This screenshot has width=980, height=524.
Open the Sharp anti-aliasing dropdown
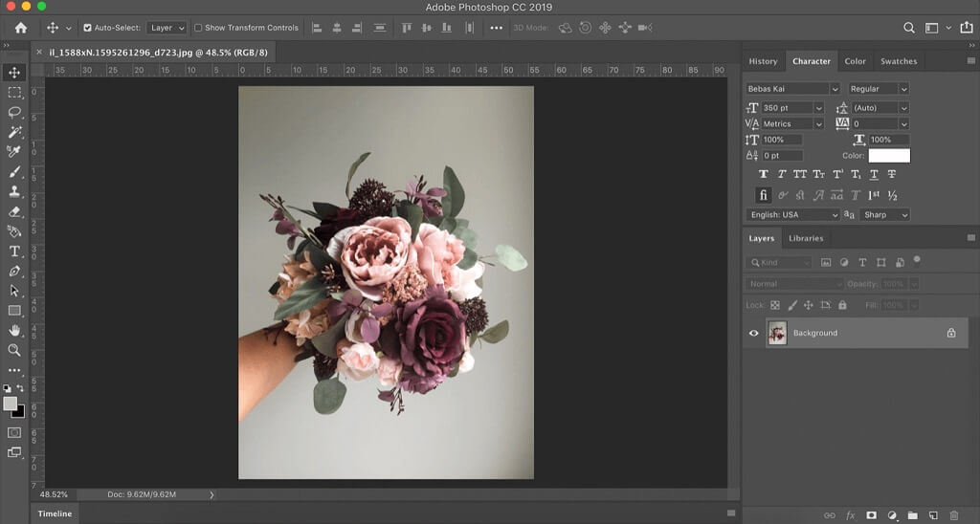click(884, 215)
